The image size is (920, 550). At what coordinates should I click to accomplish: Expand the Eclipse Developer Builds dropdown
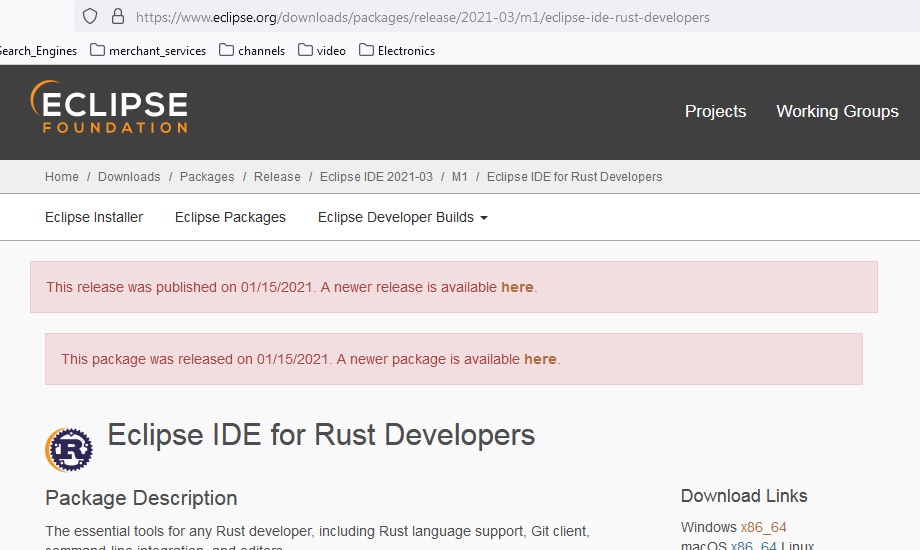tap(402, 217)
